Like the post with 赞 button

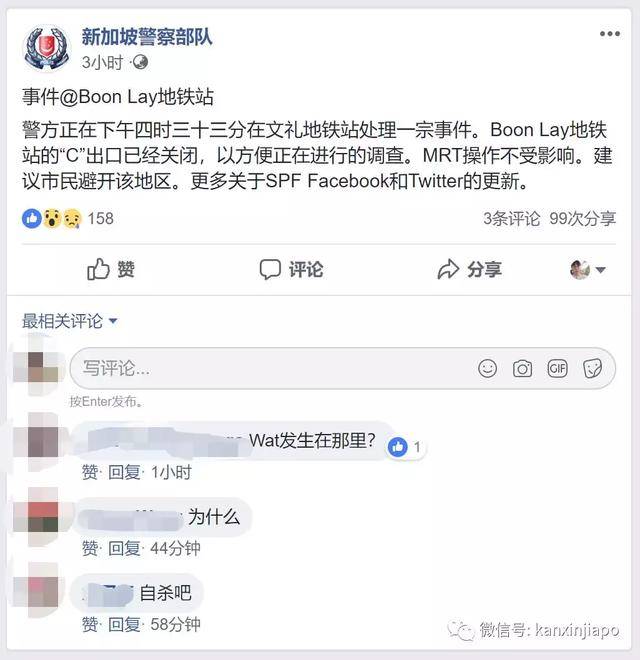[x=111, y=269]
